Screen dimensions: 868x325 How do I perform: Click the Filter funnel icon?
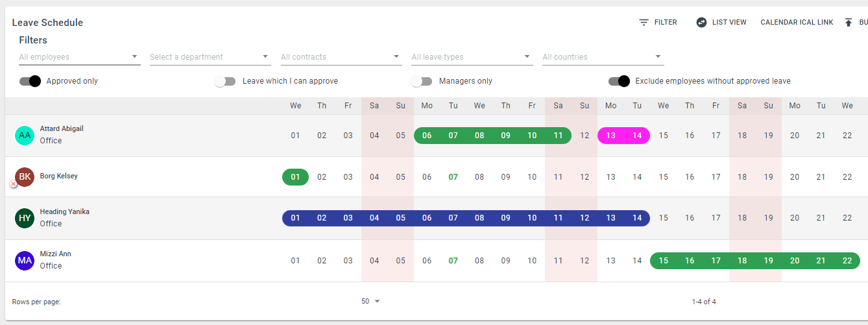tap(644, 22)
